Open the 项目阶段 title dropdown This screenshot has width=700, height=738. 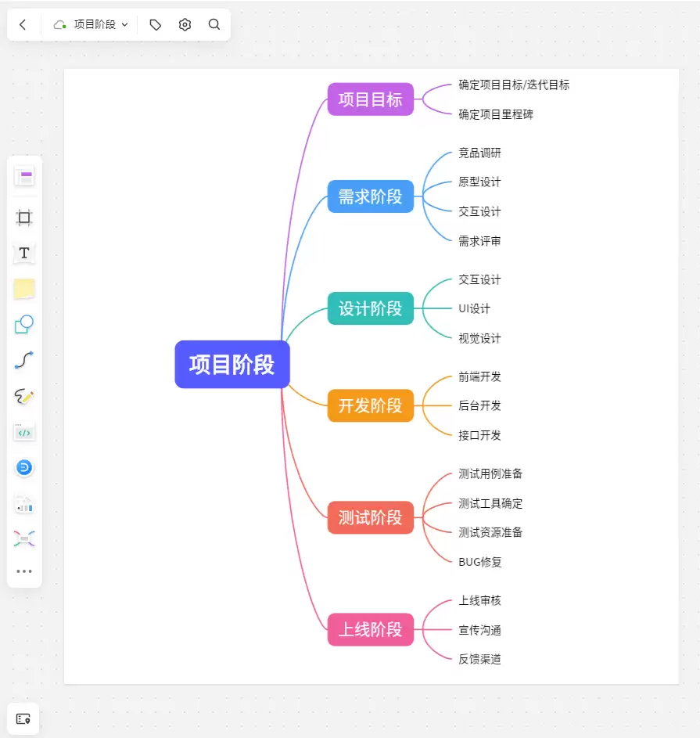coord(91,24)
